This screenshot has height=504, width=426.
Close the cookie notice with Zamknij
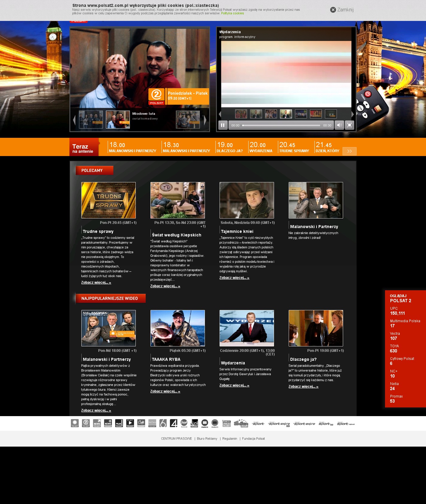tap(342, 10)
